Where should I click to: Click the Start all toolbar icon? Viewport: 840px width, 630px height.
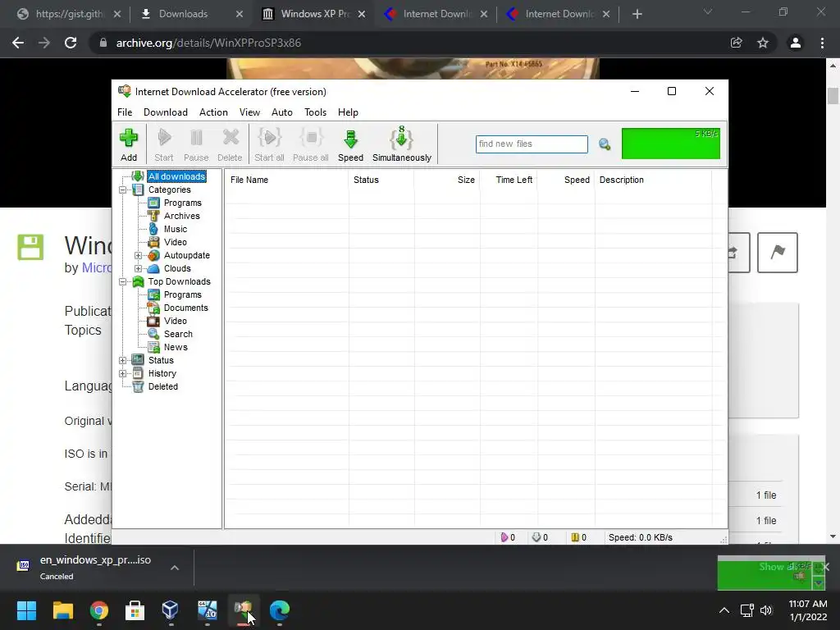tap(269, 144)
